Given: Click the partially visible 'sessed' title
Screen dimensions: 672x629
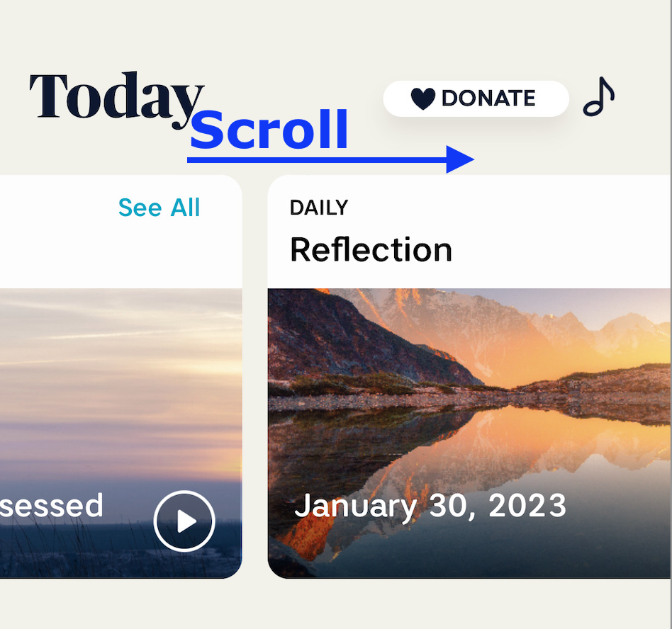Looking at the screenshot, I should (x=52, y=506).
